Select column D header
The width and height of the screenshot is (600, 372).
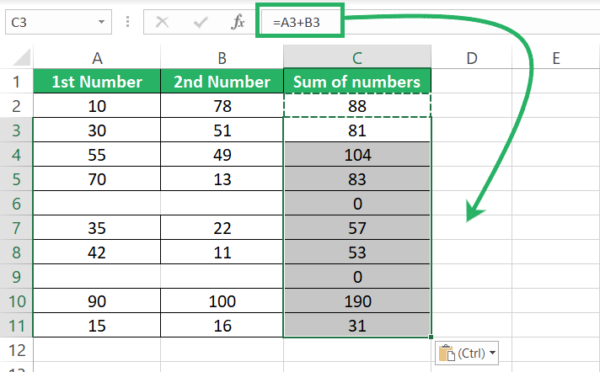pos(471,58)
